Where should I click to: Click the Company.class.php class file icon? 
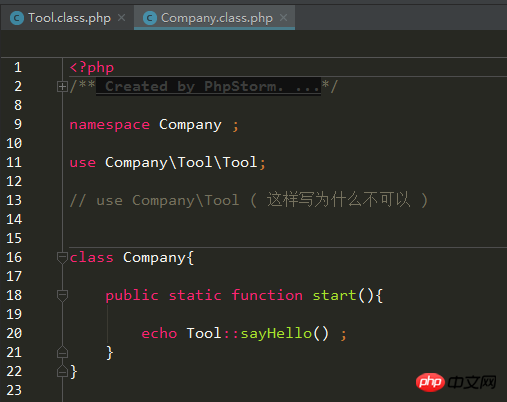(x=150, y=18)
